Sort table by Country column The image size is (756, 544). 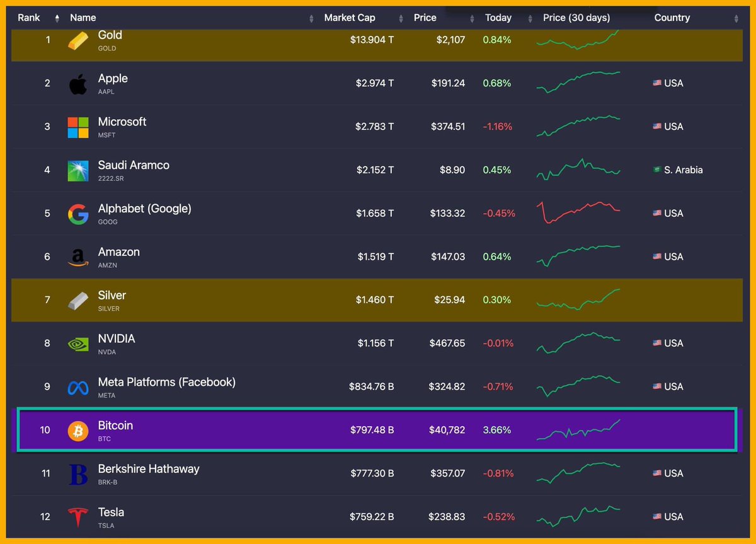672,18
